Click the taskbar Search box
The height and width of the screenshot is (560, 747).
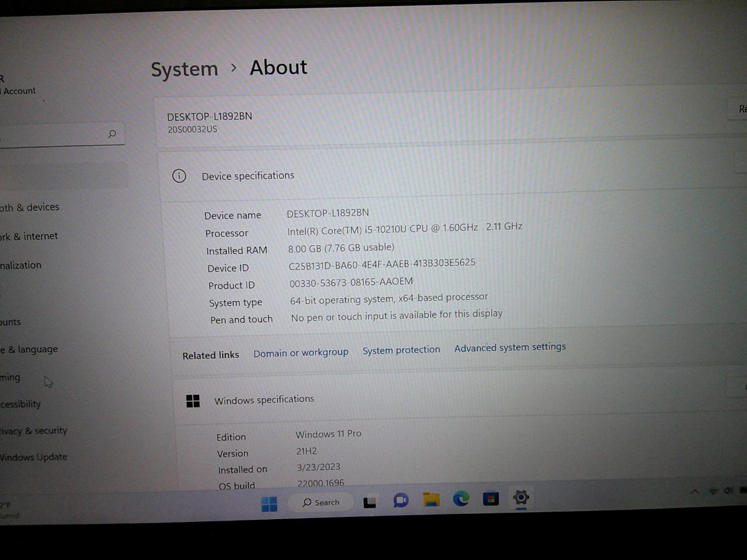pyautogui.click(x=321, y=502)
